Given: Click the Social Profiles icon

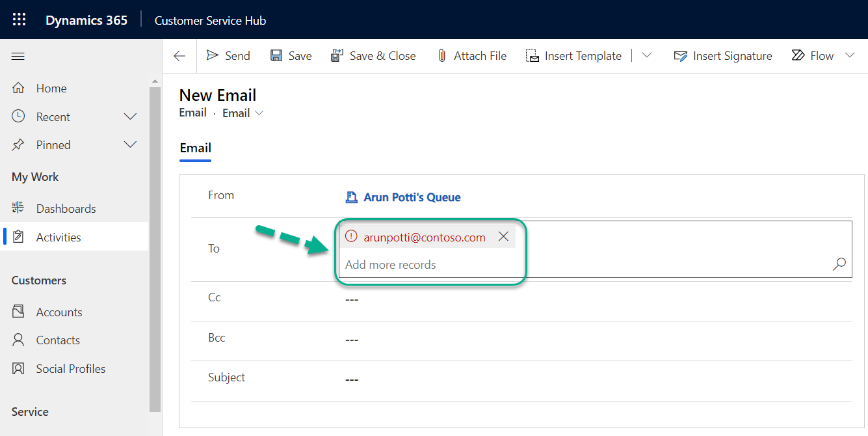Looking at the screenshot, I should (x=18, y=368).
